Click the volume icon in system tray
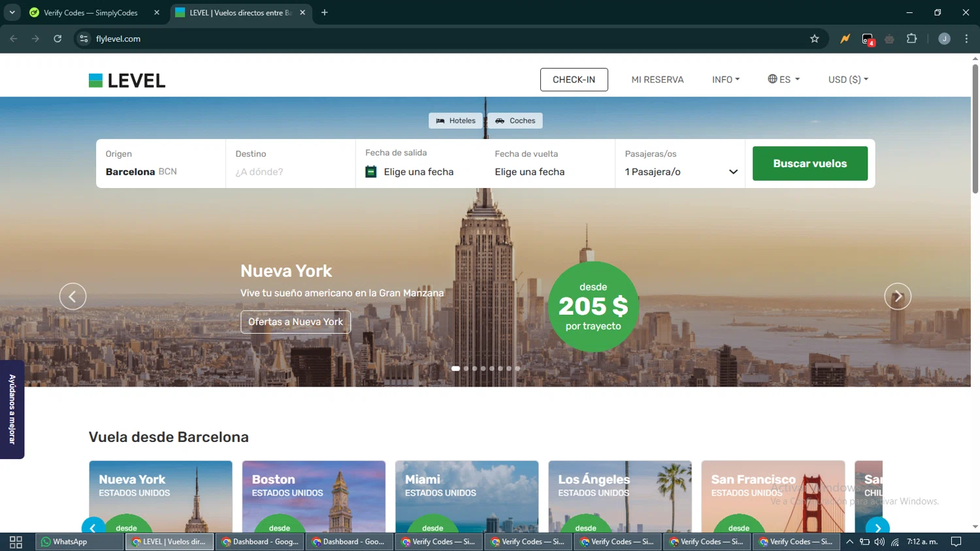This screenshot has width=980, height=551. coord(879,542)
